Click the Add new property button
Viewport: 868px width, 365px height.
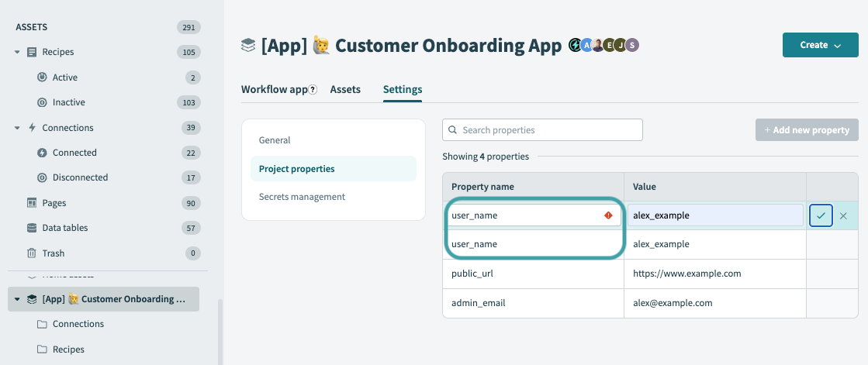point(807,130)
